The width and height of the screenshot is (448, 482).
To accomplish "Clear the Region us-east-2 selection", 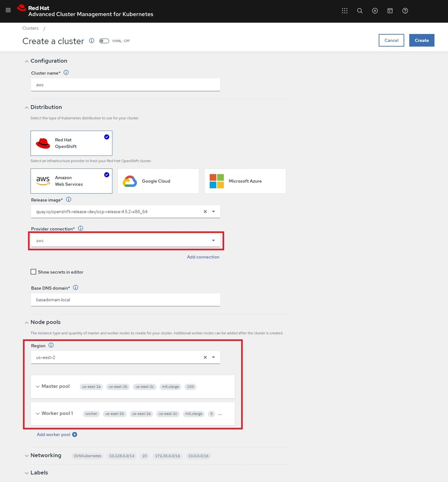I will click(x=205, y=357).
